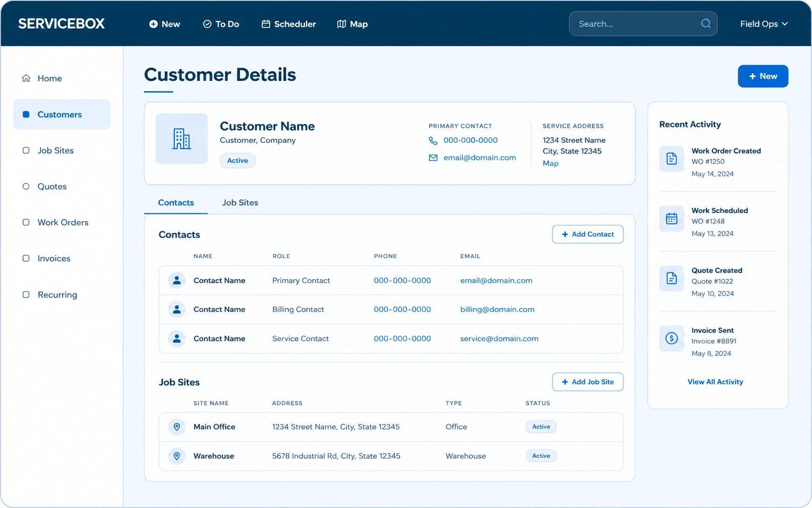Click the Add Job Site button
The height and width of the screenshot is (508, 812).
588,382
